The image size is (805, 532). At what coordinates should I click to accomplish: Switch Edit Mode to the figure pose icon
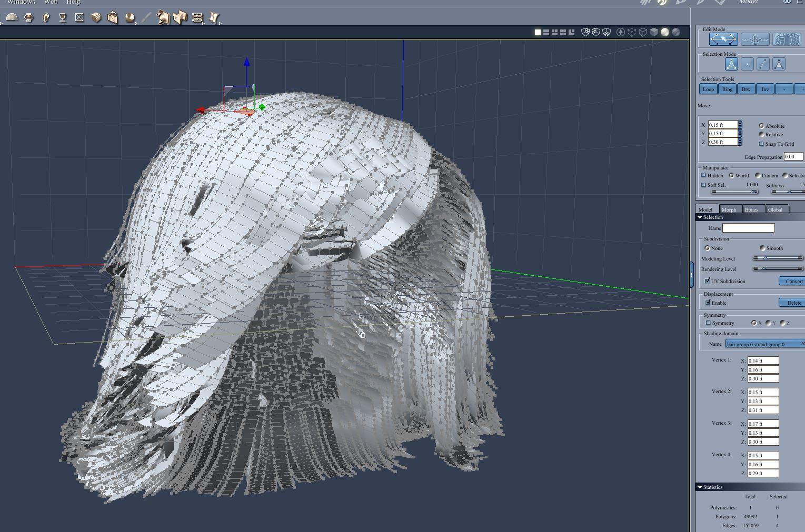tap(755, 39)
